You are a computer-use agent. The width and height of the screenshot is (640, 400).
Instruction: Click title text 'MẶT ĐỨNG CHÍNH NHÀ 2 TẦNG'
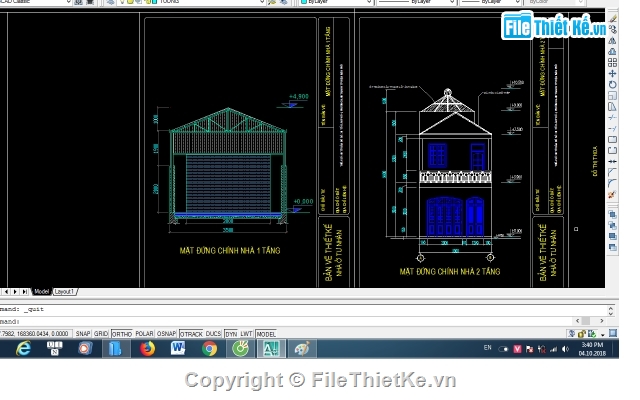click(450, 271)
